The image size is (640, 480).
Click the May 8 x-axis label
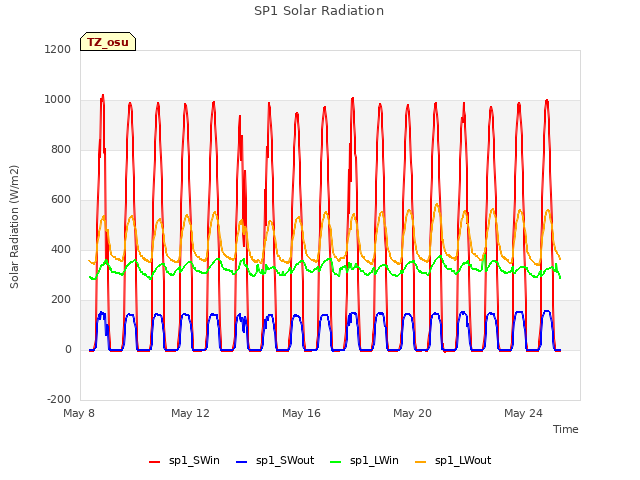coord(79,413)
